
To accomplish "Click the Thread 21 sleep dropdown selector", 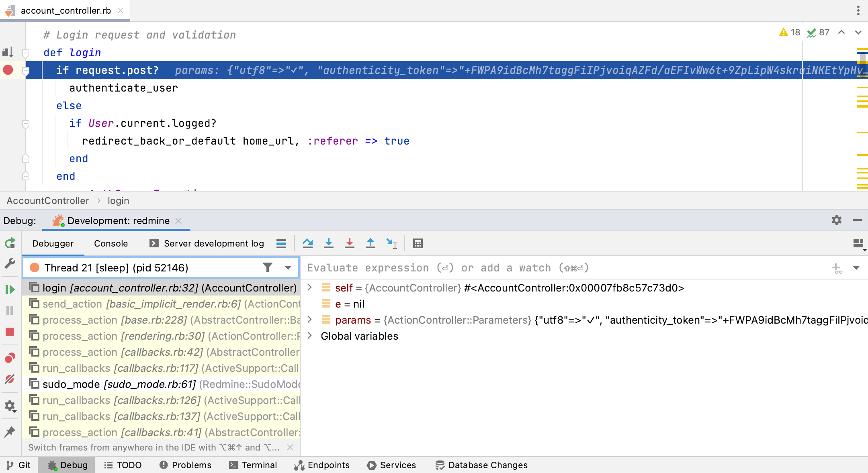I will pos(288,267).
